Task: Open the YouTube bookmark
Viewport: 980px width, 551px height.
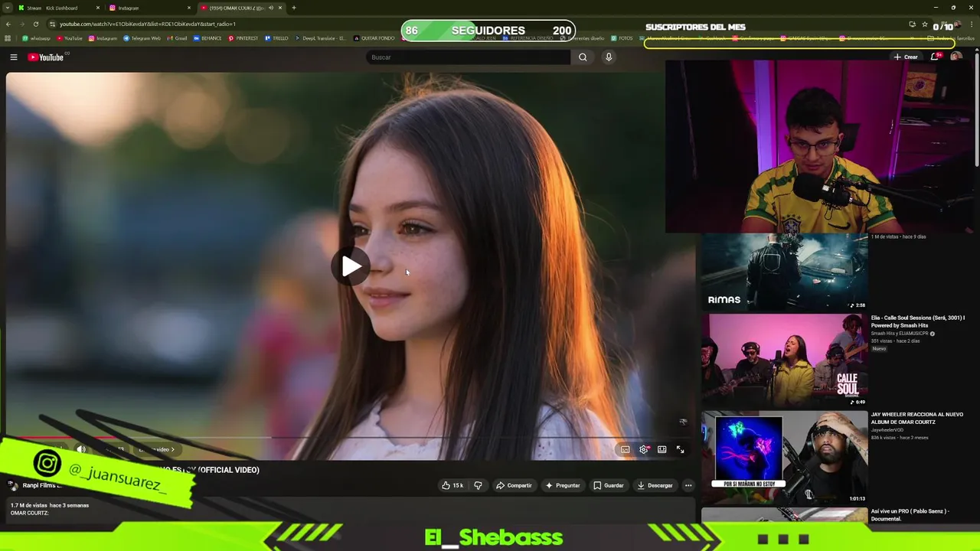Action: (x=69, y=38)
